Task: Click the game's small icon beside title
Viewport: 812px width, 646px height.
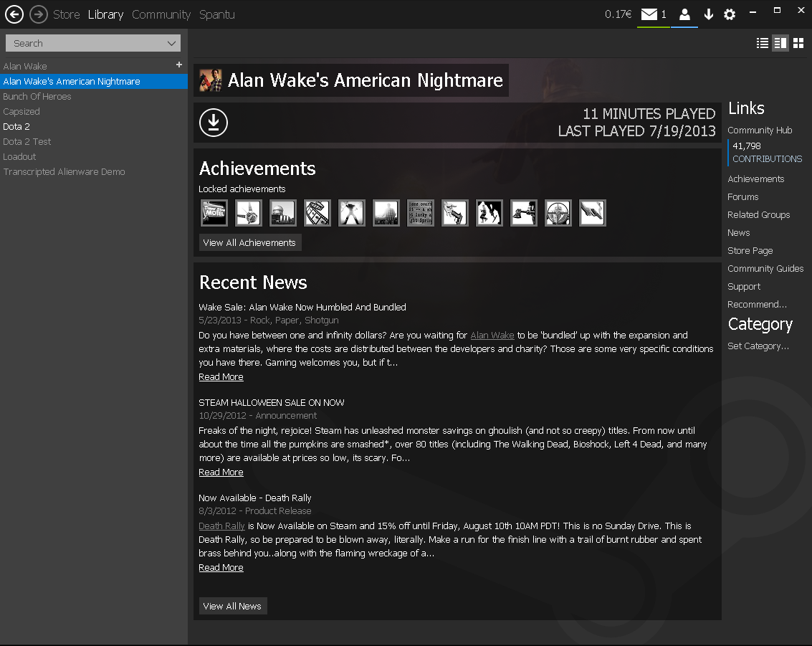Action: tap(211, 80)
